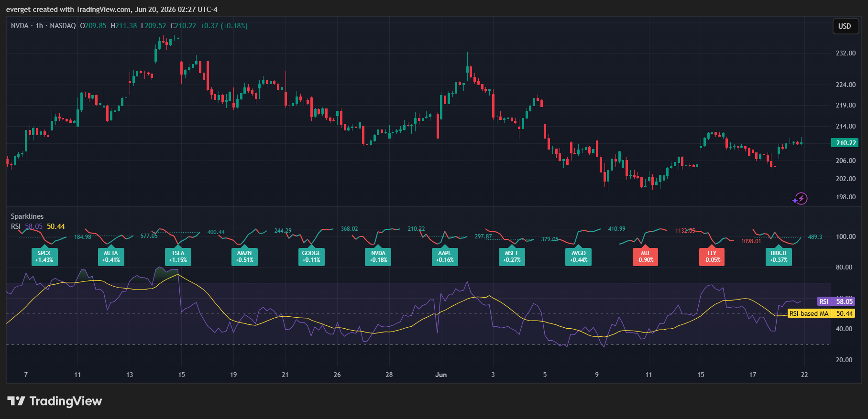868x419 pixels.
Task: Select the red LLY -0.05% tag
Action: click(712, 257)
